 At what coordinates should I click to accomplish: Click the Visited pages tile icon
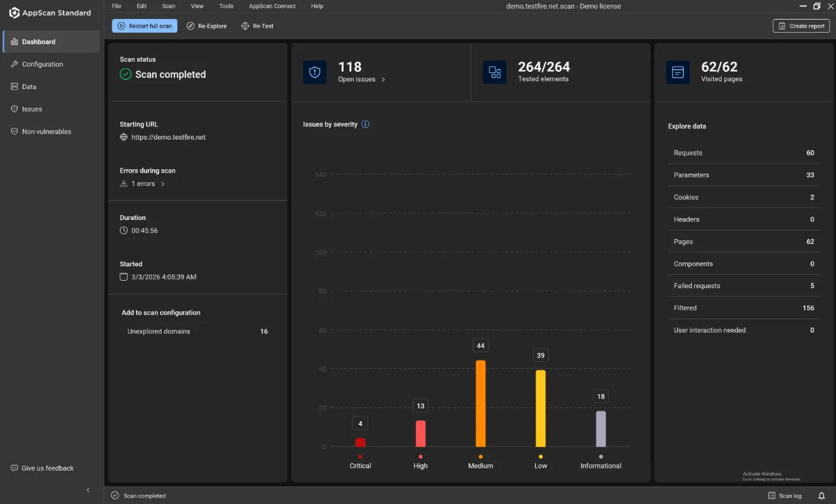pos(678,72)
